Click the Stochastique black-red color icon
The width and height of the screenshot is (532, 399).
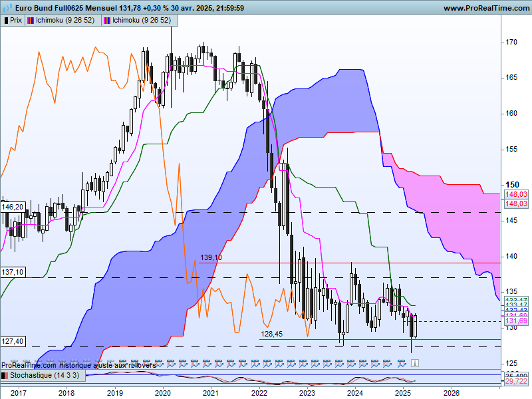click(5, 376)
